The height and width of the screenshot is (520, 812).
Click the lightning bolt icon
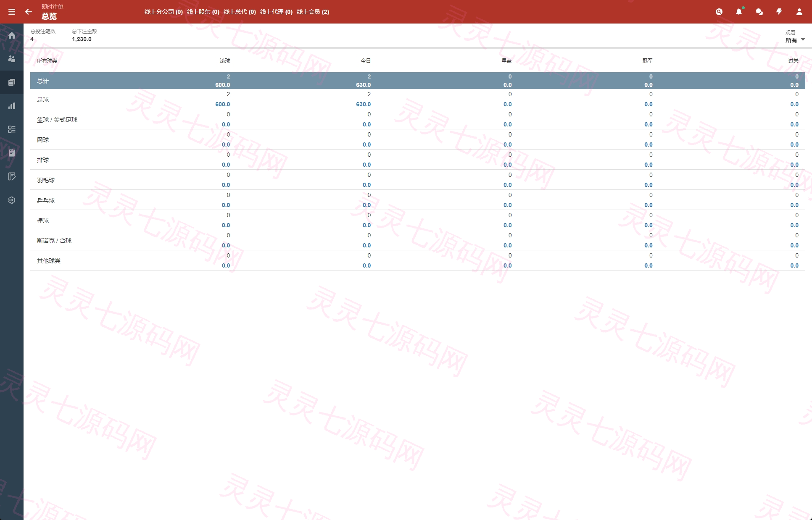pos(779,12)
